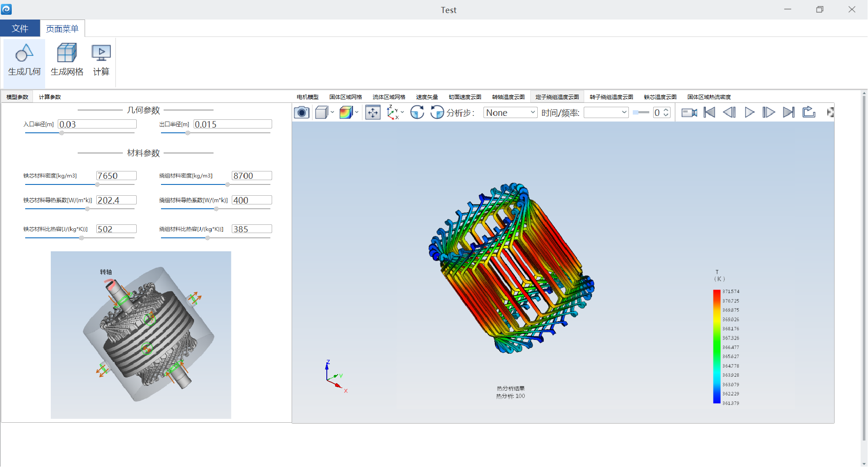This screenshot has height=467, width=868.
Task: Rotate view clockwise icon
Action: [x=417, y=113]
